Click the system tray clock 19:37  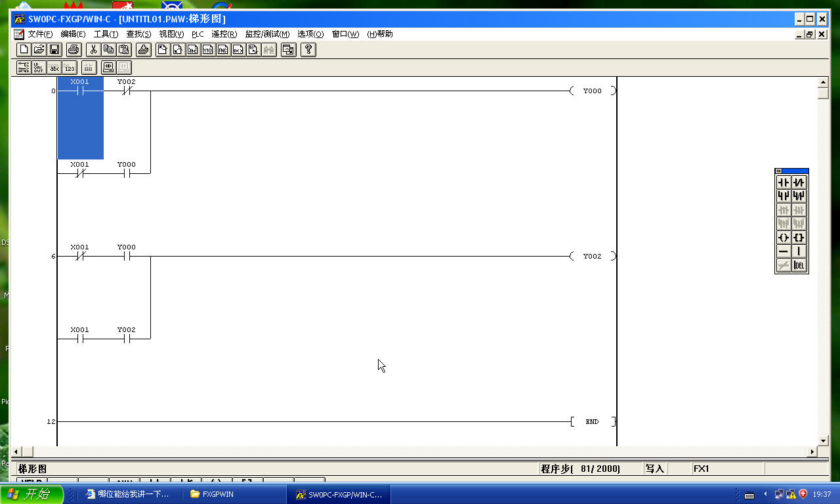822,494
